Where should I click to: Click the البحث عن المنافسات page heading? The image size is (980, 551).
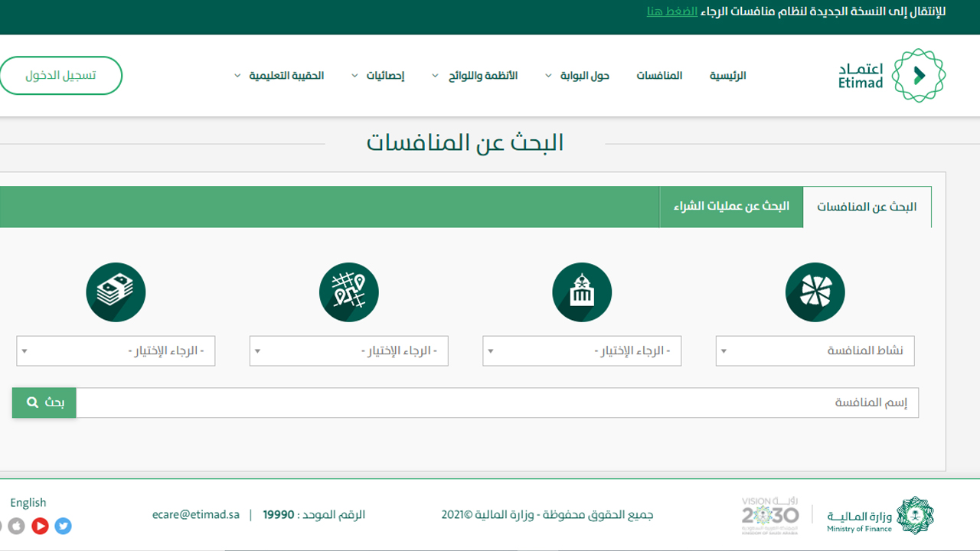tap(465, 143)
